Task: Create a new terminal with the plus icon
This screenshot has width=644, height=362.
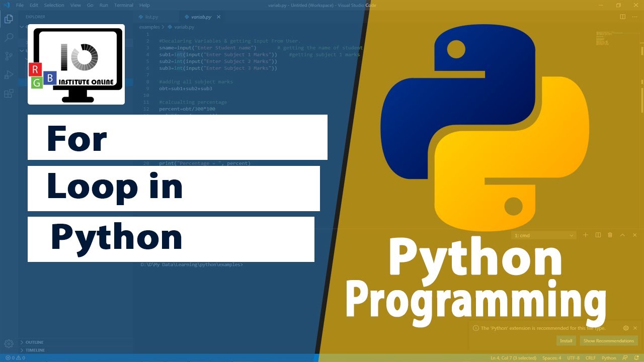Action: pos(585,235)
